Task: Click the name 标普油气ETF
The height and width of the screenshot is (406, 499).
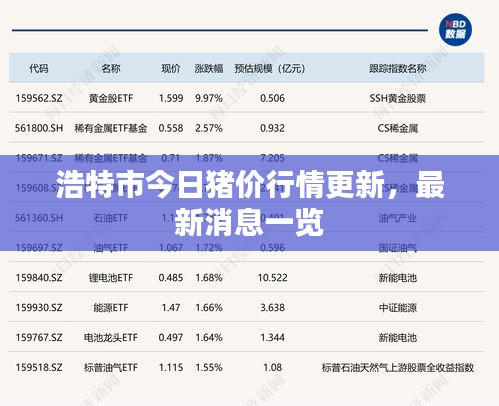Action: (111, 368)
